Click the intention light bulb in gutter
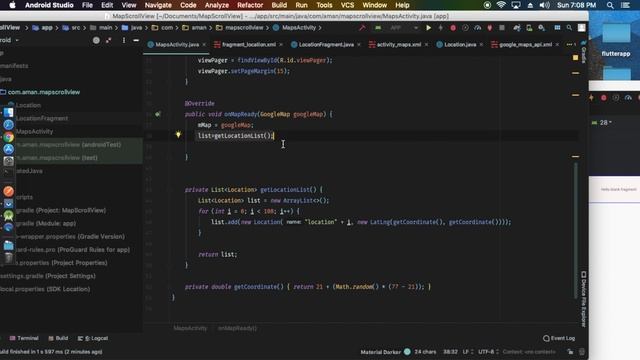The image size is (640, 360). (x=178, y=134)
